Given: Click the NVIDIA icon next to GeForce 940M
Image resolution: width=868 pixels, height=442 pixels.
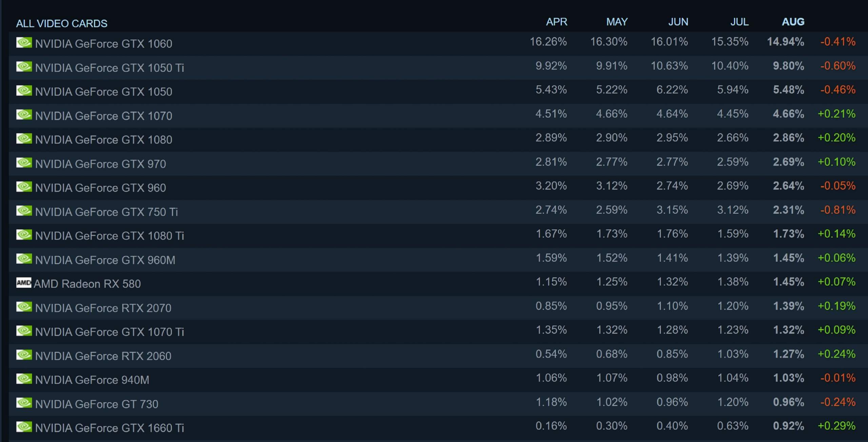Looking at the screenshot, I should coord(24,379).
